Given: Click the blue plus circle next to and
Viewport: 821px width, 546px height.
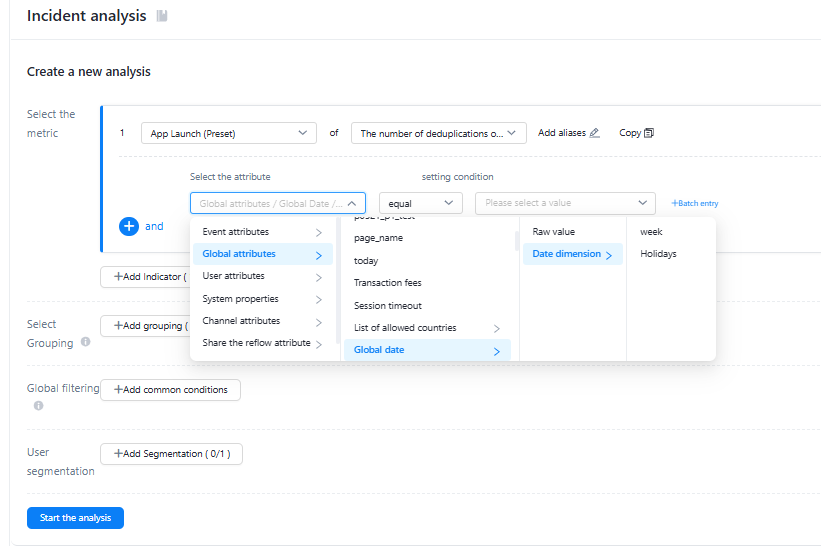Looking at the screenshot, I should coord(129,226).
